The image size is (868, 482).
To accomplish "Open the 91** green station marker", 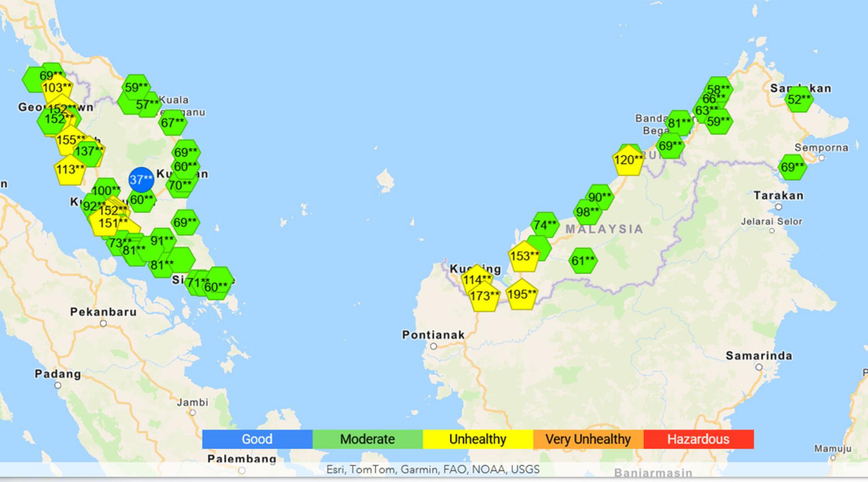I will [162, 241].
